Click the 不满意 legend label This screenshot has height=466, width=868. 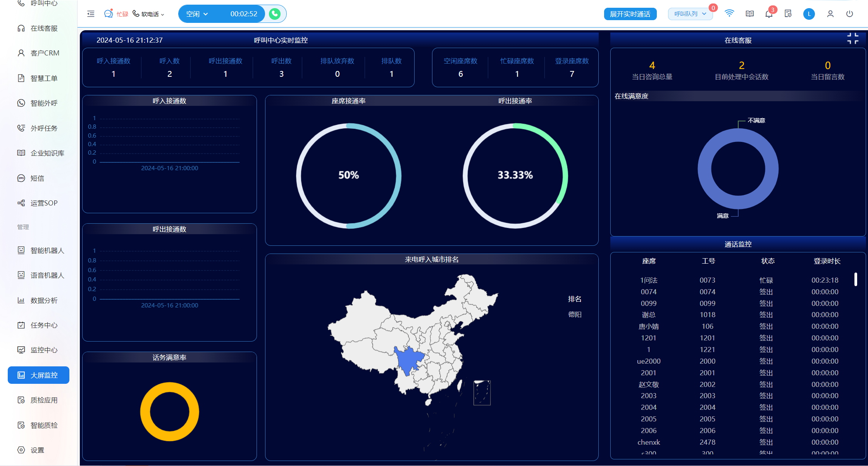click(756, 121)
